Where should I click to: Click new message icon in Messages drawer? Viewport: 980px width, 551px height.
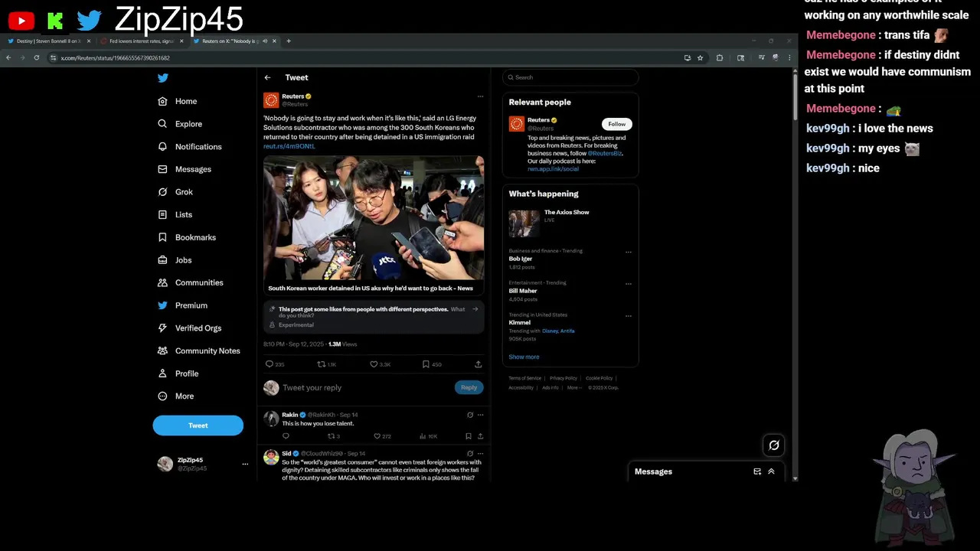pos(757,471)
